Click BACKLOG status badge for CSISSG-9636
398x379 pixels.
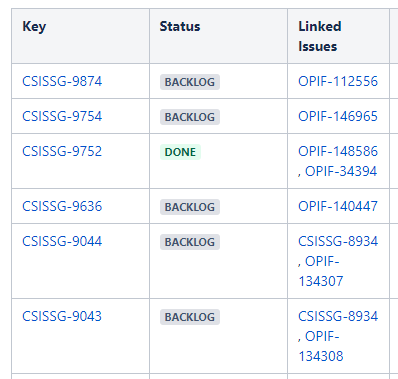coord(190,207)
